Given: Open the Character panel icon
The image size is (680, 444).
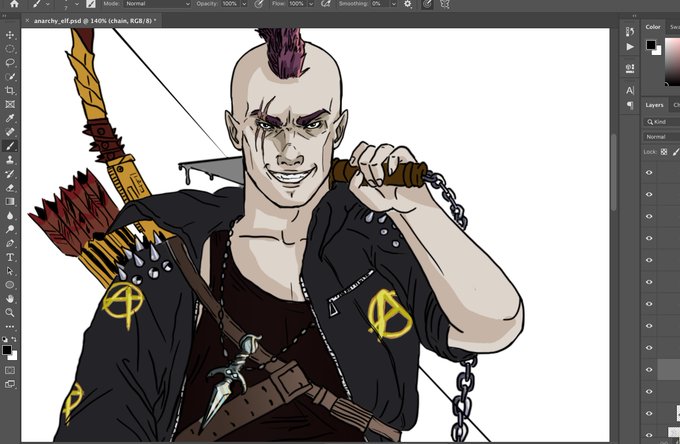Looking at the screenshot, I should click(x=630, y=90).
